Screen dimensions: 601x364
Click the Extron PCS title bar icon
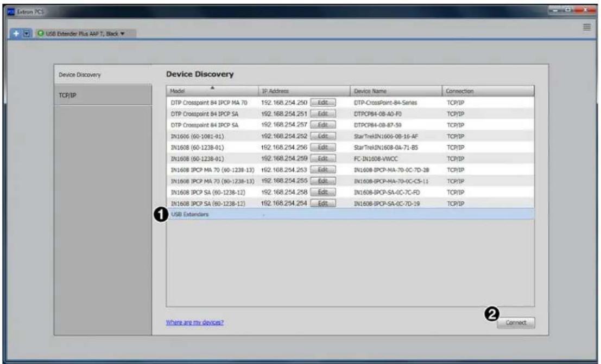[11, 11]
